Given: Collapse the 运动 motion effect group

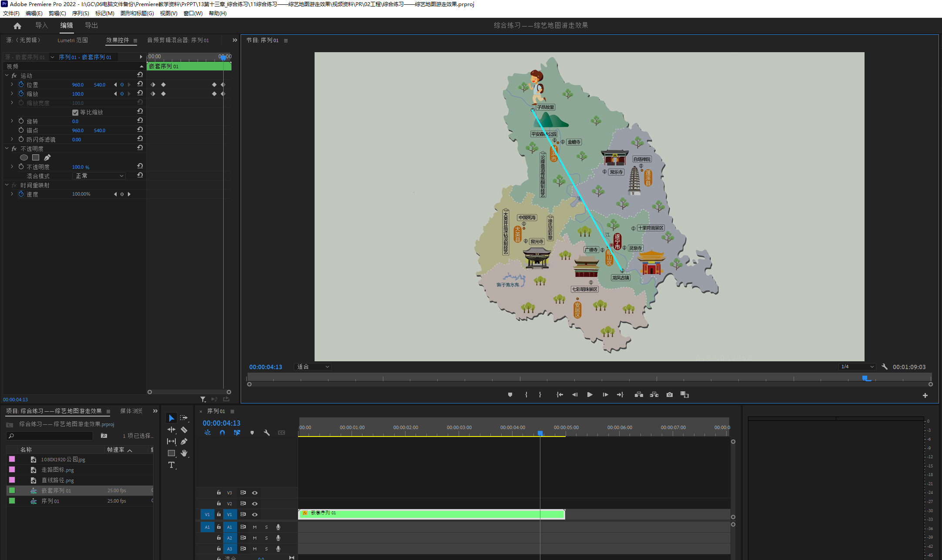Looking at the screenshot, I should 7,76.
